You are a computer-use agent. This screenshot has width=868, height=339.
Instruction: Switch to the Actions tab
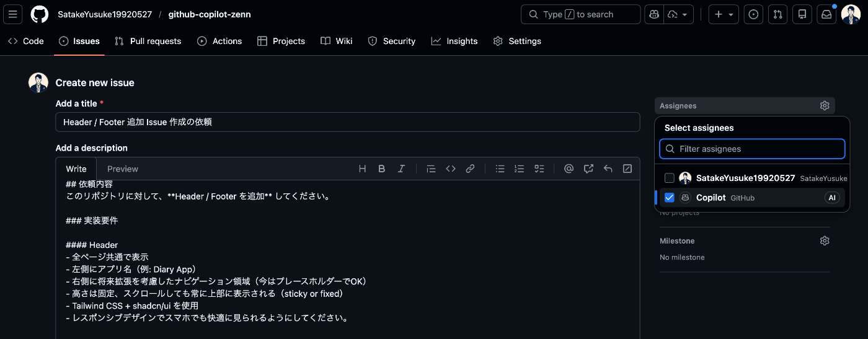tap(219, 41)
